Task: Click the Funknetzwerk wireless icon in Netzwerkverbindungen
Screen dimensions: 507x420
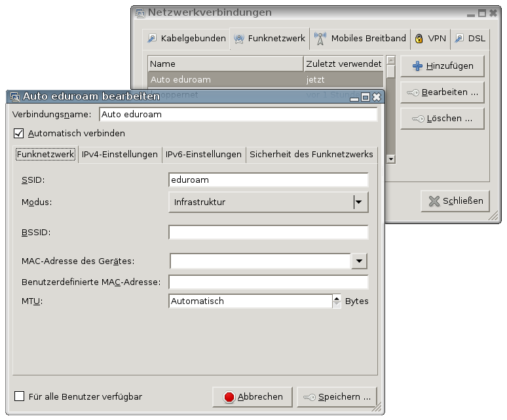Action: point(238,39)
